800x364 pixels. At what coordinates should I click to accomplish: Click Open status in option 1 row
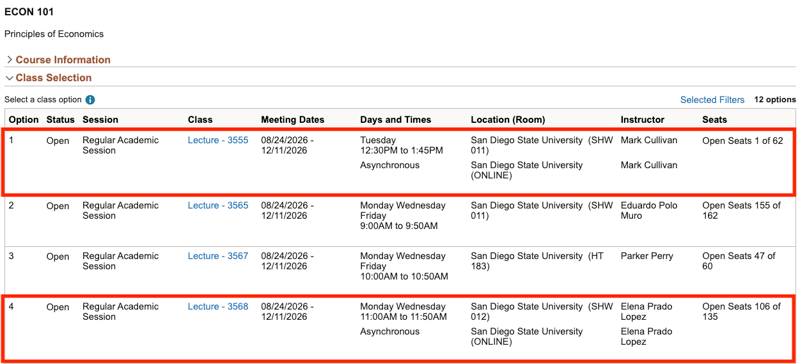[58, 140]
